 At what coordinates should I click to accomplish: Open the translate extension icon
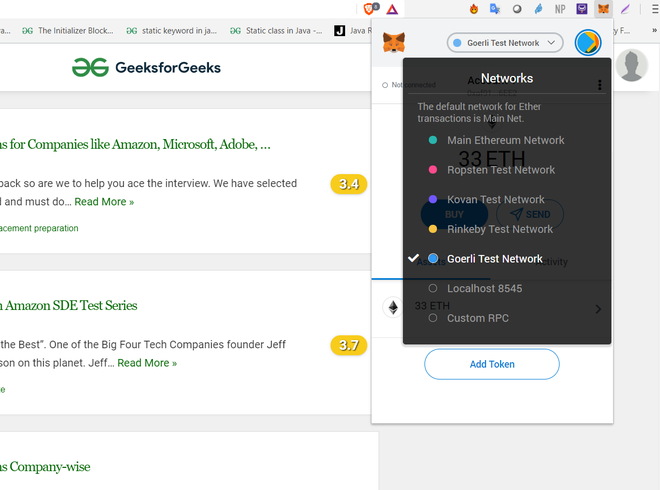(495, 9)
